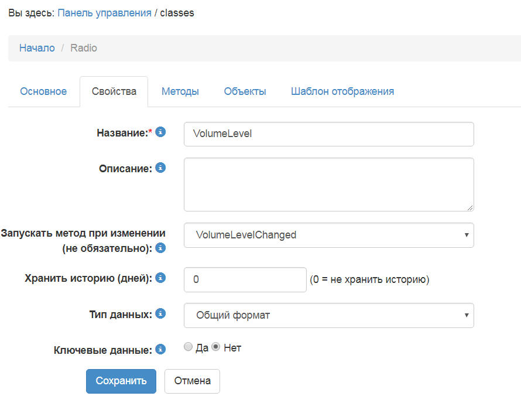Click info icon beside Тип данных

pyautogui.click(x=160, y=313)
